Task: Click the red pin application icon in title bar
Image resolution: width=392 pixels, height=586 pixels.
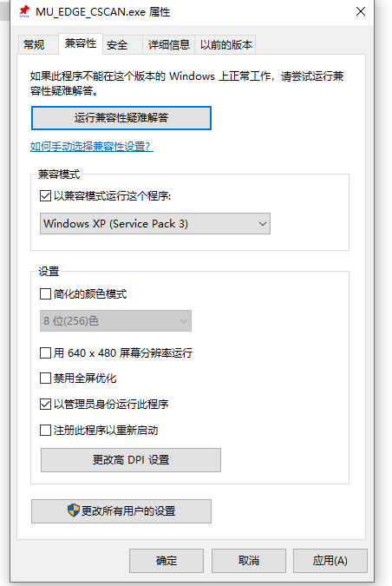Action: click(x=24, y=11)
